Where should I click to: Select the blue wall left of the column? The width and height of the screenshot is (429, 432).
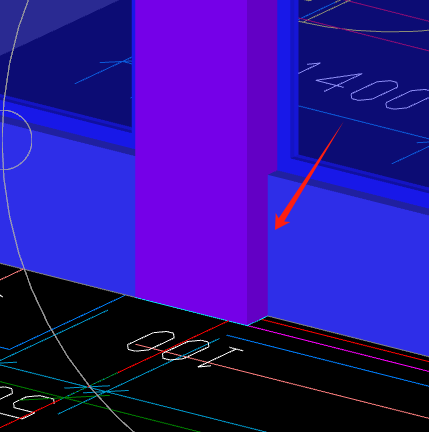tap(67, 207)
